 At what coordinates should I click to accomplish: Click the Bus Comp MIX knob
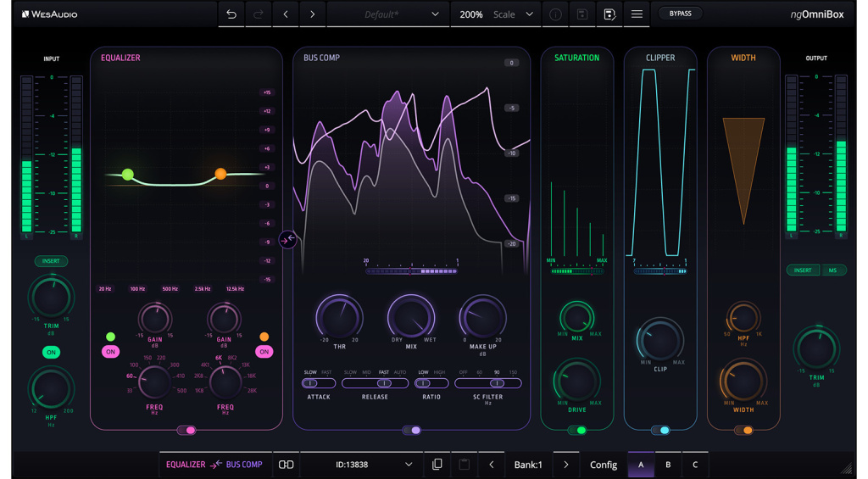point(411,318)
